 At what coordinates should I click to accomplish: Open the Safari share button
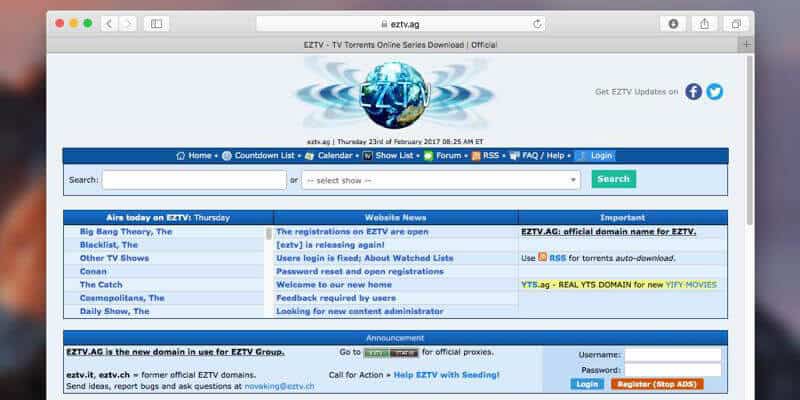click(x=705, y=23)
